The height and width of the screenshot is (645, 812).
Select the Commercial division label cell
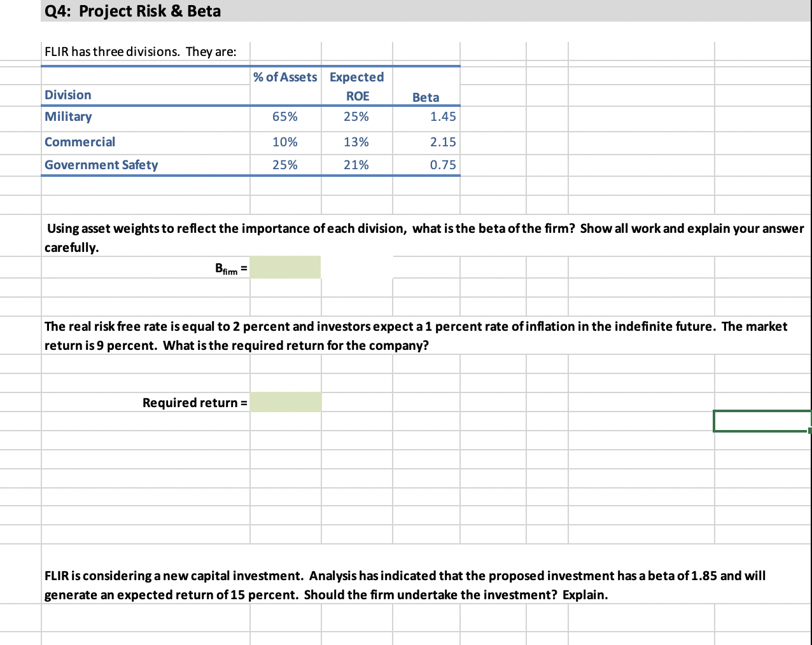[x=80, y=141]
